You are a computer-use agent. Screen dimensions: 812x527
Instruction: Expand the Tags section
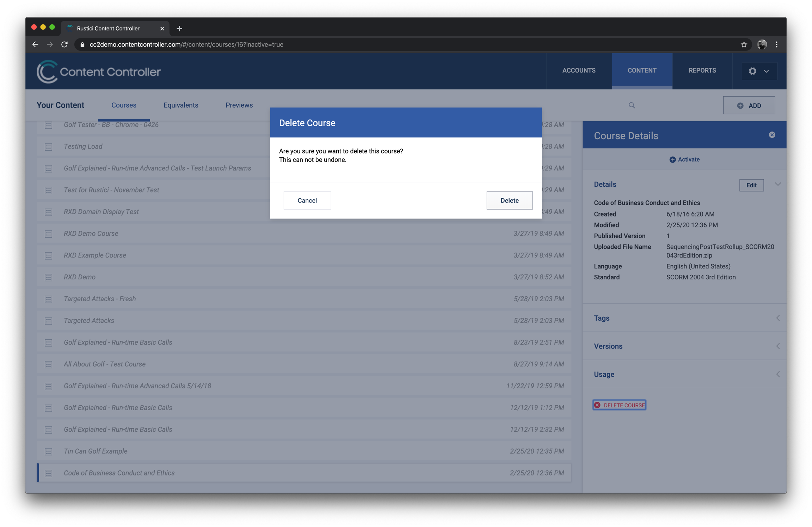pos(778,318)
